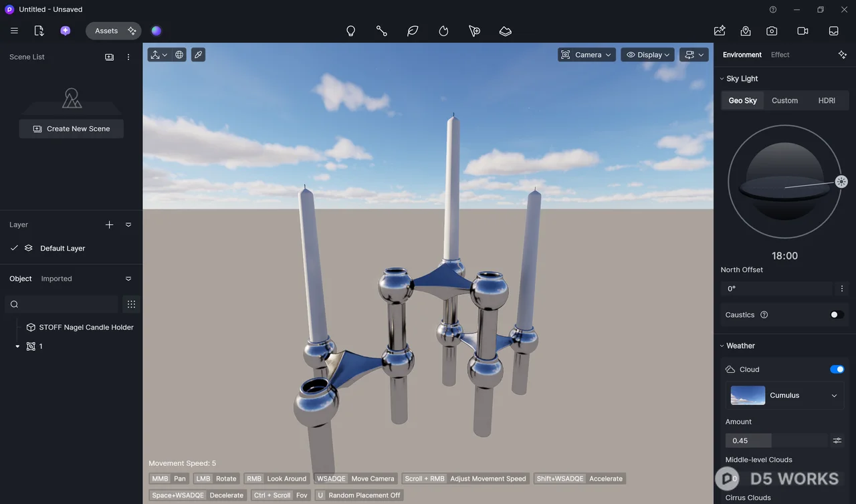The image size is (856, 504).
Task: Open the Camera dropdown
Action: (586, 55)
